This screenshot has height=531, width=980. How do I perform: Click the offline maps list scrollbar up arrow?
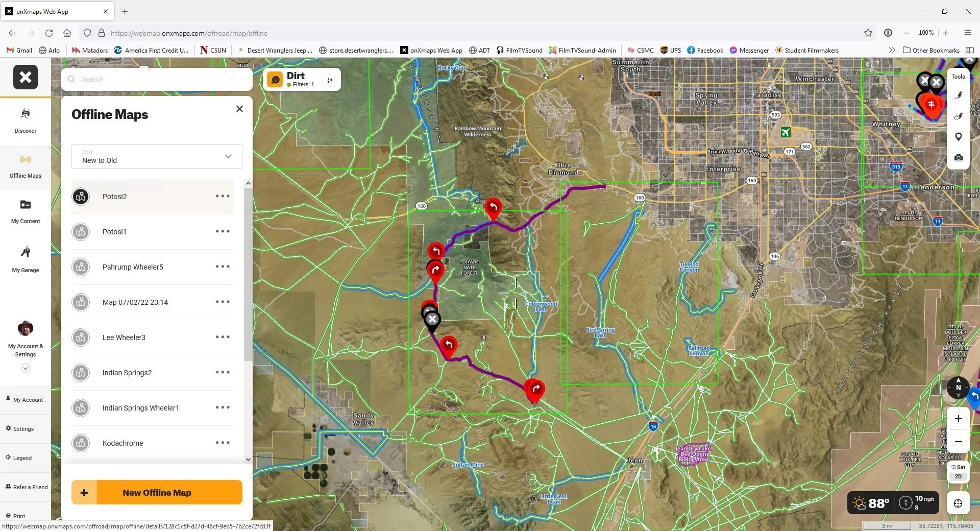(248, 183)
